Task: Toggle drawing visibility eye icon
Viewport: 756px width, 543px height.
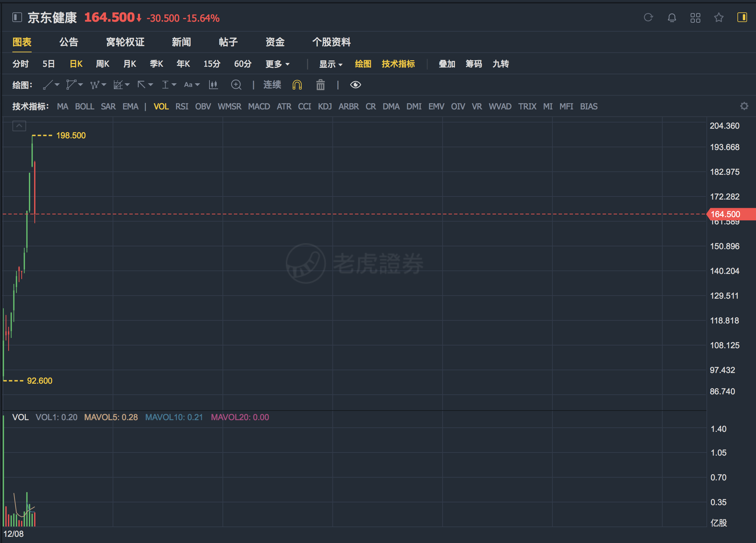Action: click(x=356, y=85)
